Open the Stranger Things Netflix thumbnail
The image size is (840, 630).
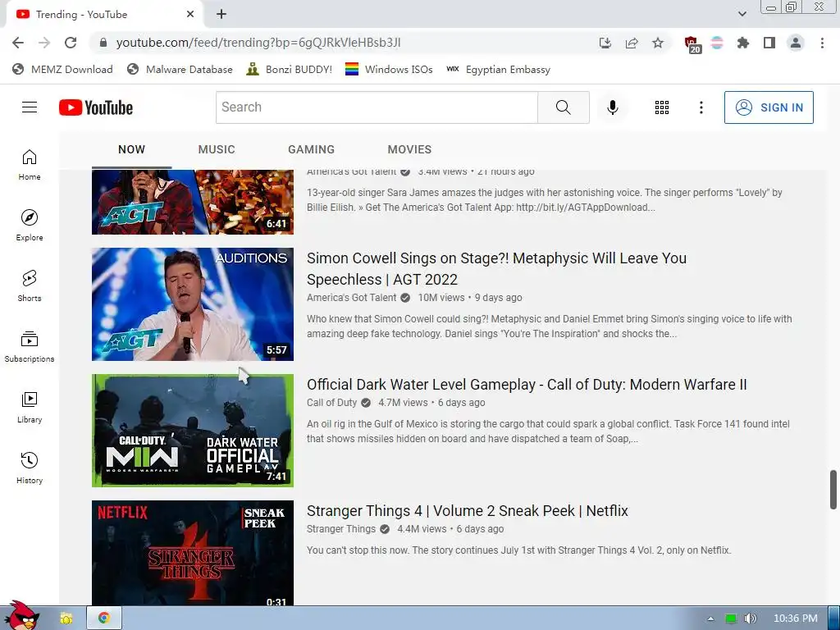pos(193,553)
